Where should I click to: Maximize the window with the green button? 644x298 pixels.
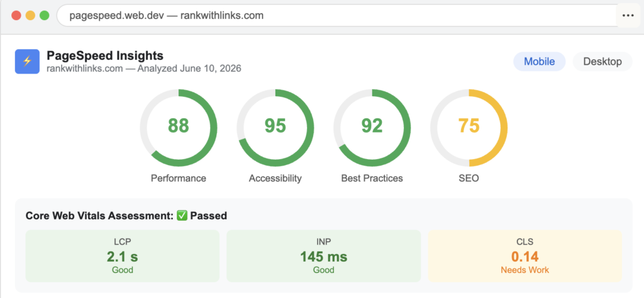[x=45, y=16]
